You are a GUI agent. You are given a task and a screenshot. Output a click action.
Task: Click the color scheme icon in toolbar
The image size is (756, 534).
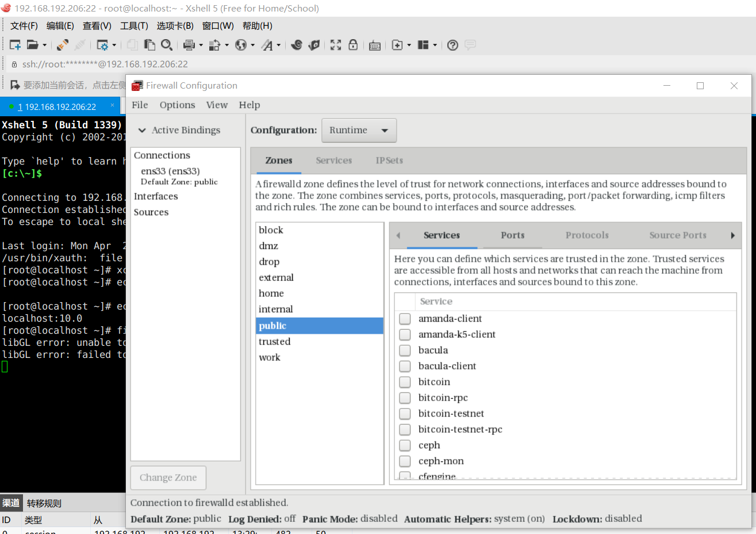[215, 45]
